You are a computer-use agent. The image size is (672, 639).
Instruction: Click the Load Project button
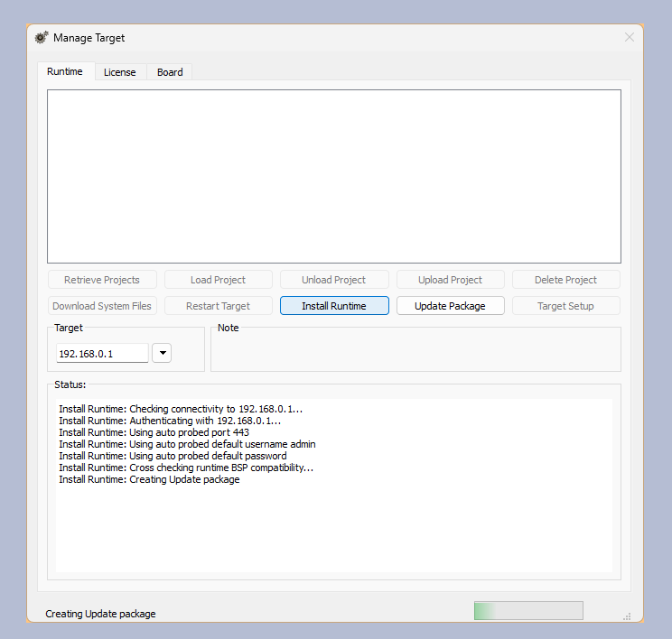click(x=219, y=280)
